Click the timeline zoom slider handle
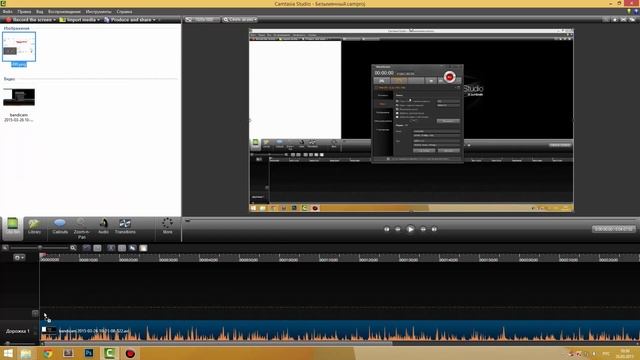The width and height of the screenshot is (640, 360). [x=40, y=248]
